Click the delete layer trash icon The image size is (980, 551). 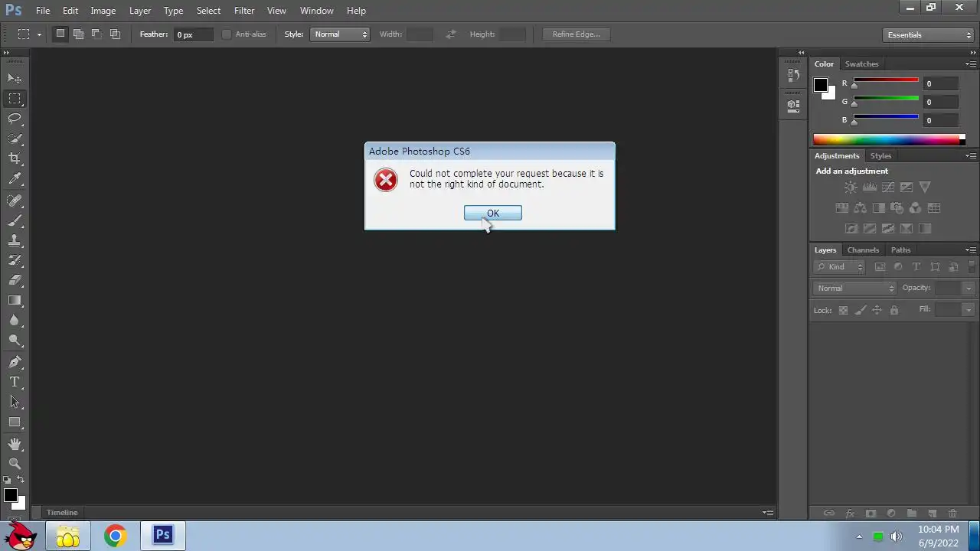[x=952, y=514]
